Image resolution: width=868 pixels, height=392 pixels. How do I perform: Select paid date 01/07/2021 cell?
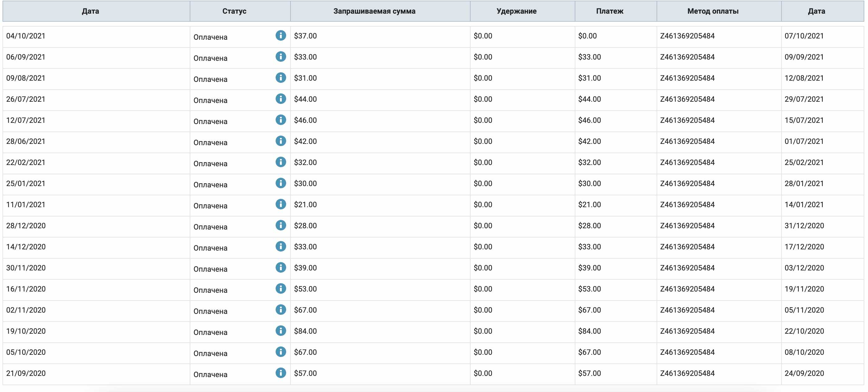point(822,142)
